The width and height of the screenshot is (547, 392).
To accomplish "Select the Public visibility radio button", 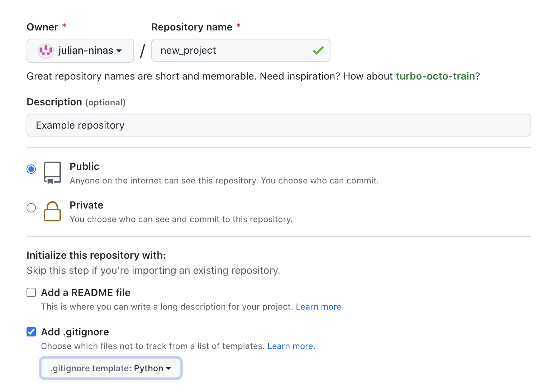I will pyautogui.click(x=31, y=169).
